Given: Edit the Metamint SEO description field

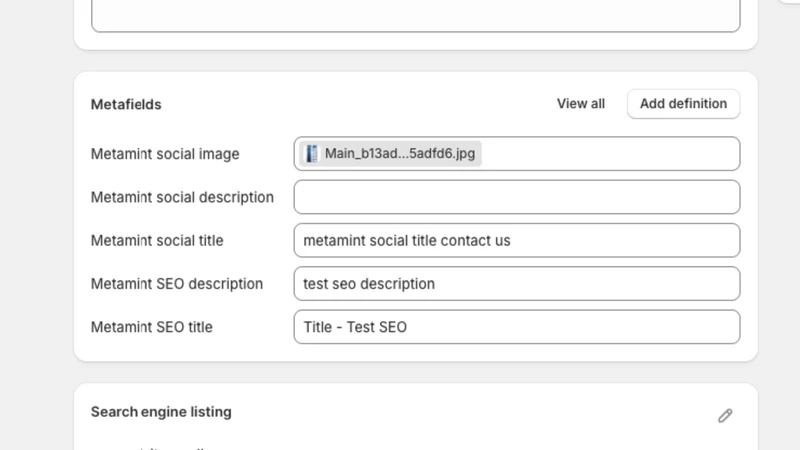Looking at the screenshot, I should [x=517, y=284].
